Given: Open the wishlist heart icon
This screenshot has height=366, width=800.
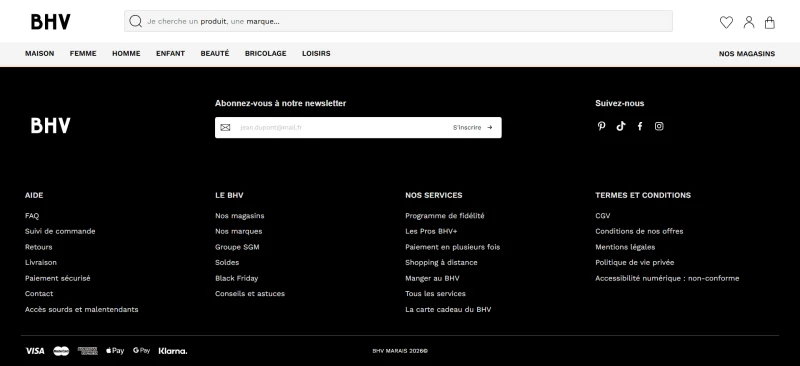Looking at the screenshot, I should coord(726,22).
